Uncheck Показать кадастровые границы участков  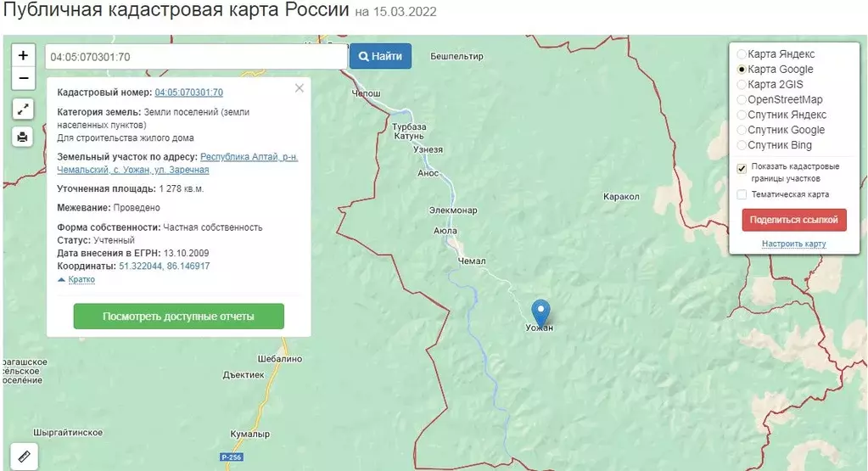coord(742,168)
